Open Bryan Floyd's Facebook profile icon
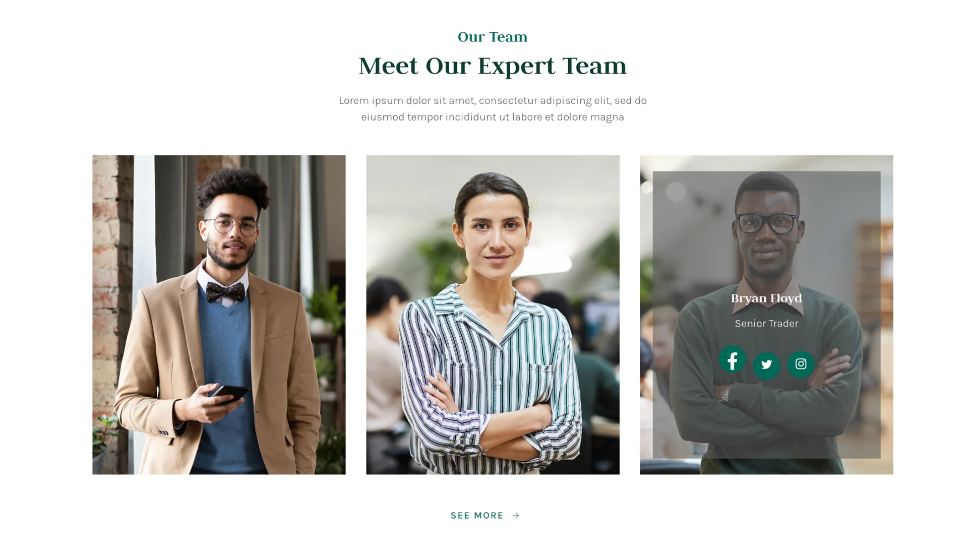 click(x=732, y=359)
